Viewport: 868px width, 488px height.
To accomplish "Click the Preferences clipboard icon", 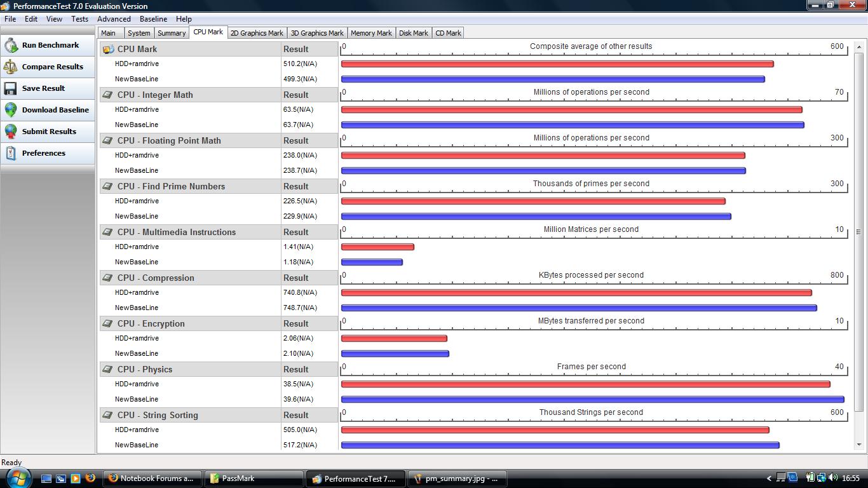I will tap(11, 153).
